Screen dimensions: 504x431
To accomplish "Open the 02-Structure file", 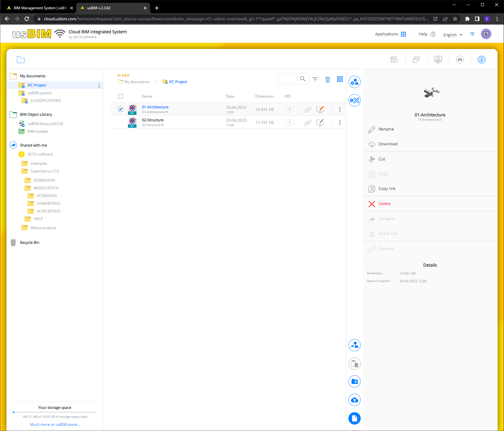I will click(153, 120).
